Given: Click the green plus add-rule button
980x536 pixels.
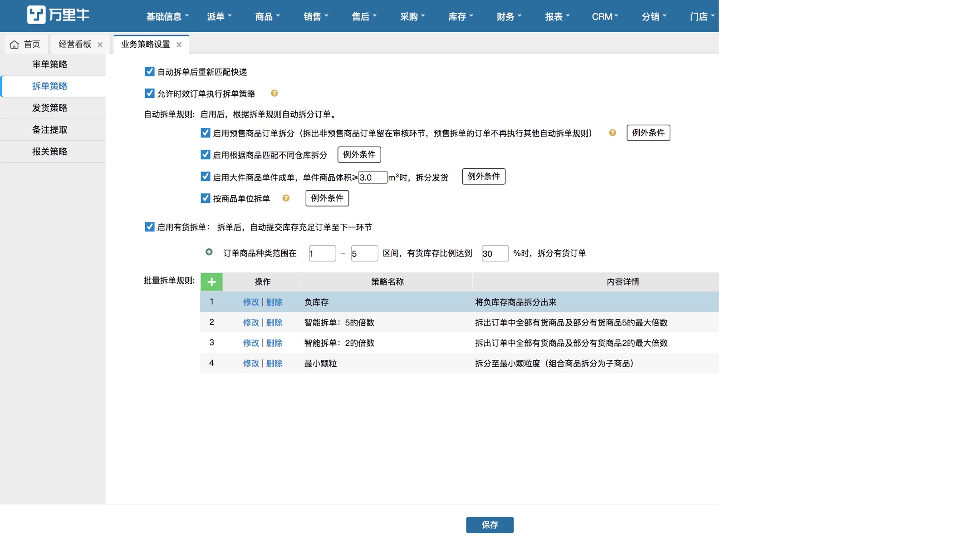Looking at the screenshot, I should click(211, 282).
